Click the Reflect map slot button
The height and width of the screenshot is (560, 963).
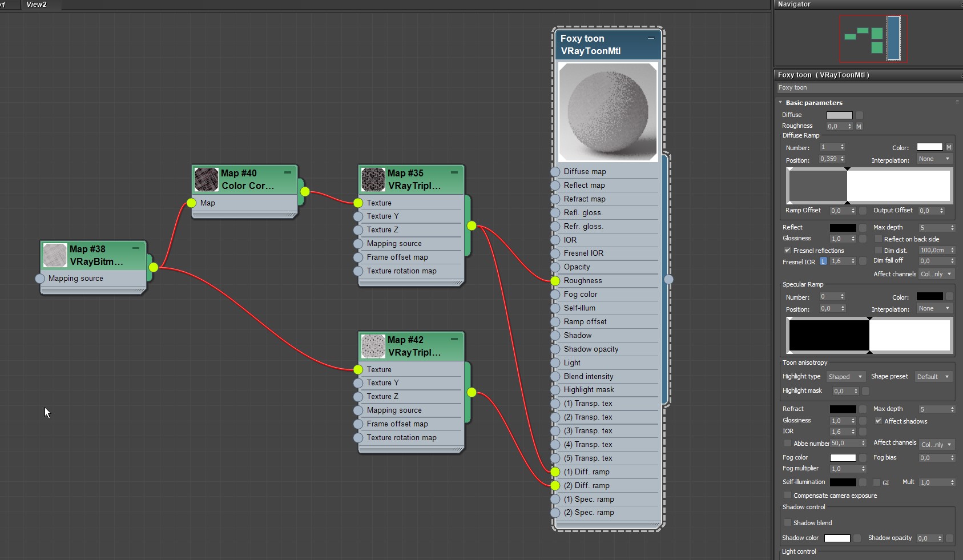[863, 228]
